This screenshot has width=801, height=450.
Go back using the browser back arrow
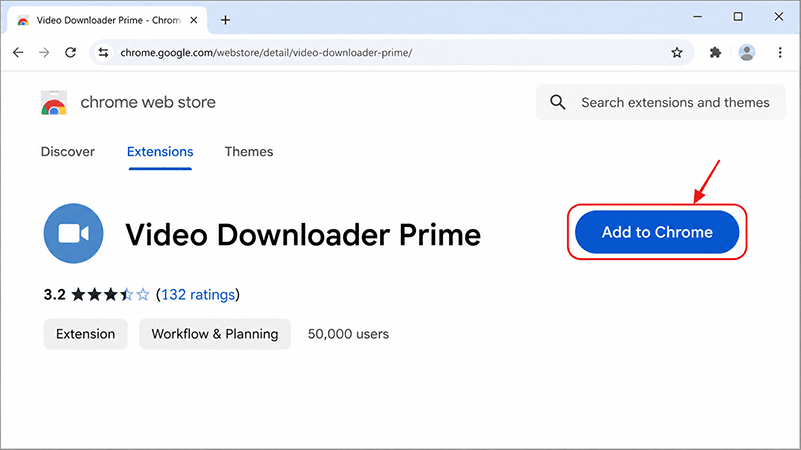tap(18, 52)
